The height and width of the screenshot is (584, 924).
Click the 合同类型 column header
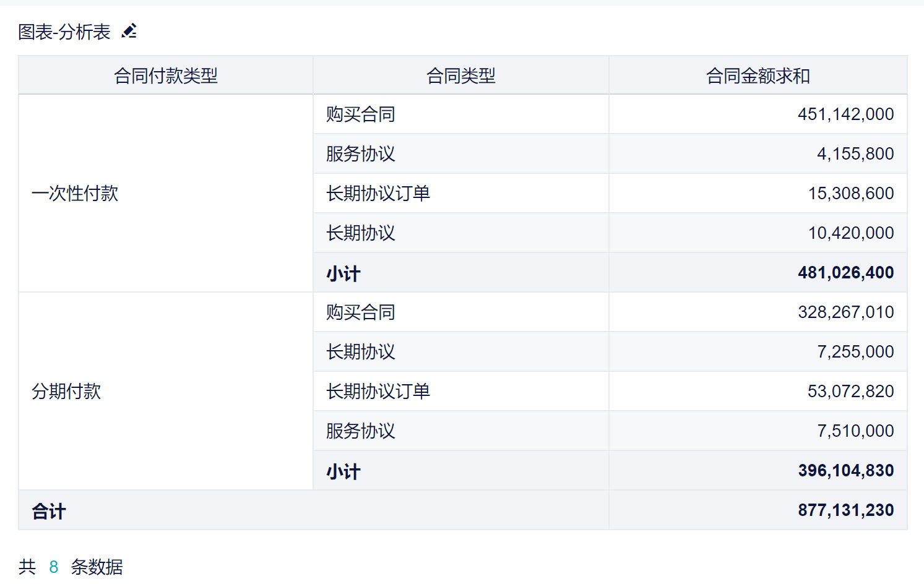pos(461,76)
